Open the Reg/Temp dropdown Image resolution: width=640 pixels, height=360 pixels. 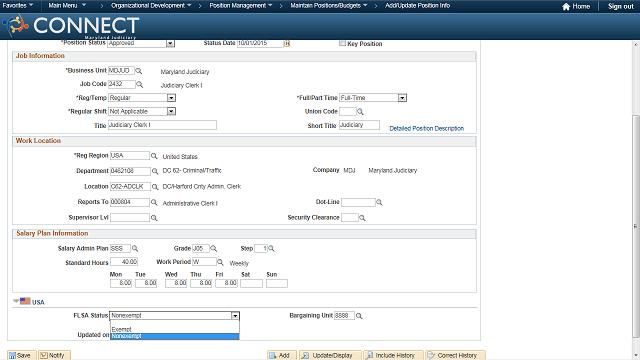point(171,98)
